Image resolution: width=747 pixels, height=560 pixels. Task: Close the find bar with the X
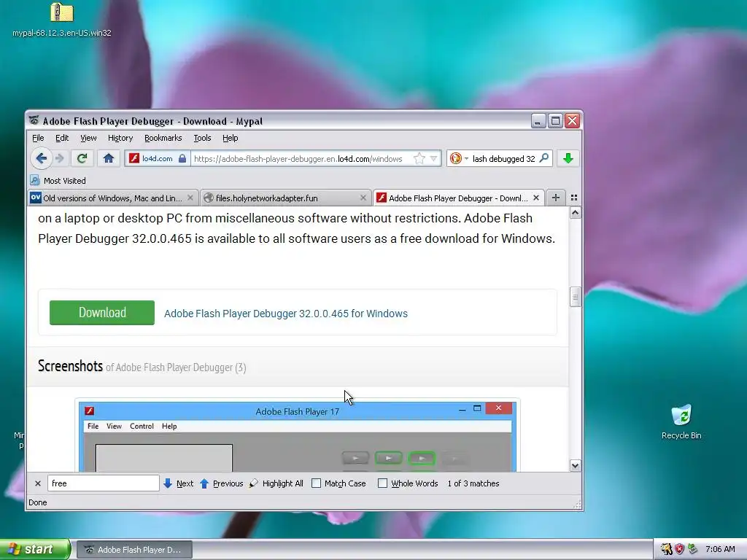[38, 483]
